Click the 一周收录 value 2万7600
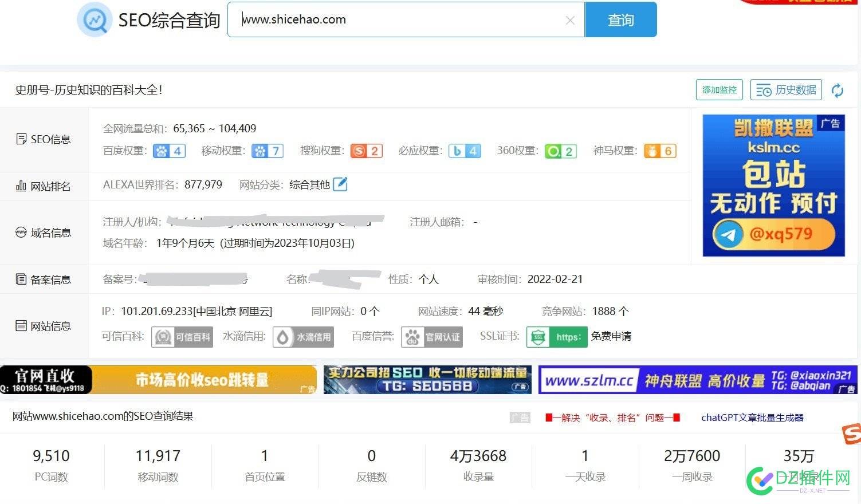This screenshot has height=504, width=861. [692, 456]
